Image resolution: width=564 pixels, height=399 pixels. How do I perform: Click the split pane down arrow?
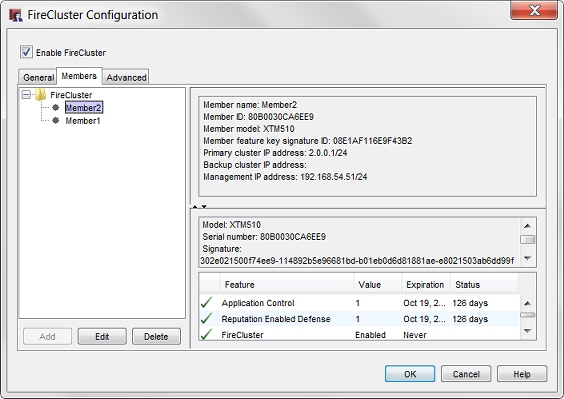click(x=204, y=207)
